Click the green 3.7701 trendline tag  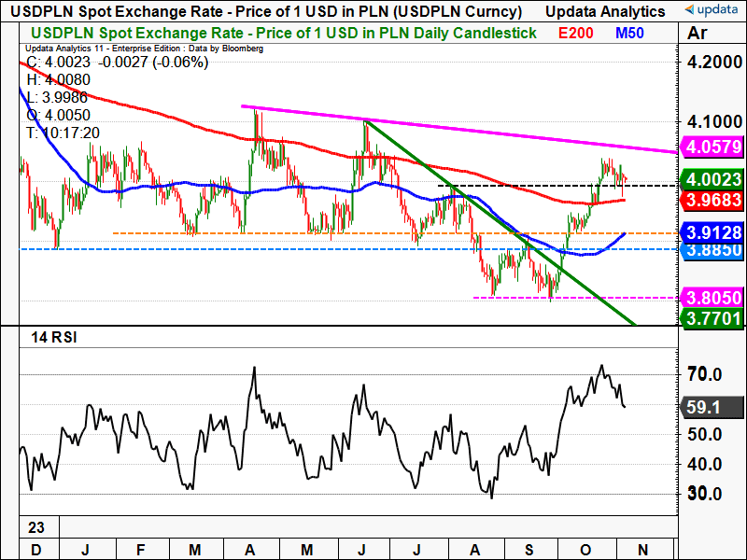(x=713, y=317)
